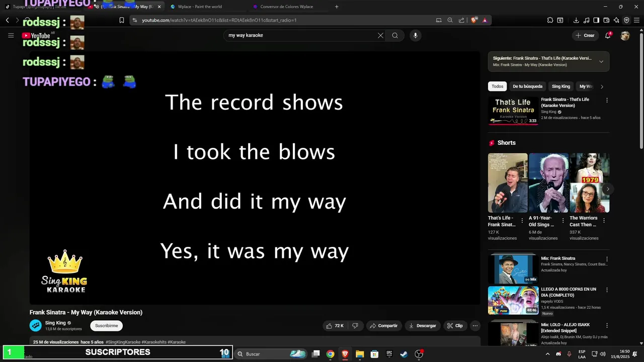Click the Crear button
This screenshot has width=644, height=362.
click(x=585, y=35)
